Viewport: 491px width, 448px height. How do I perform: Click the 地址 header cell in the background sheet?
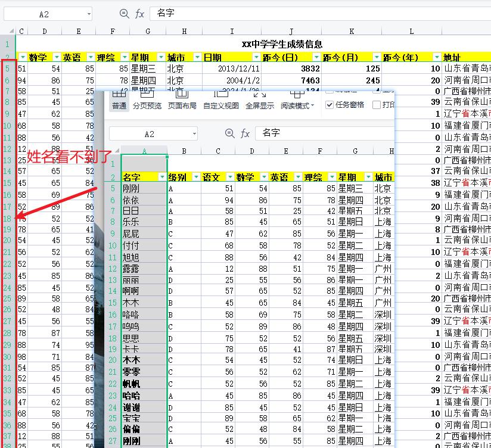click(x=467, y=57)
